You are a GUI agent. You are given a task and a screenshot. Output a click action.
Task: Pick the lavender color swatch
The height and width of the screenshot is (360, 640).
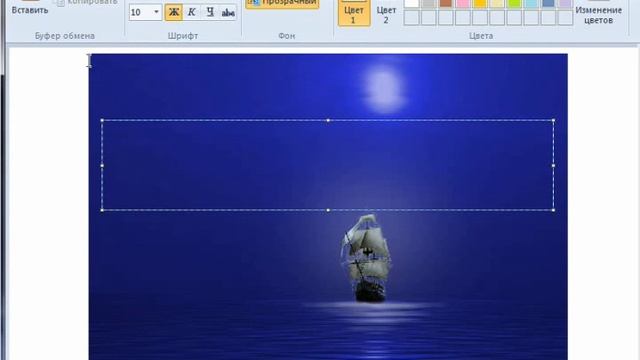[566, 3]
